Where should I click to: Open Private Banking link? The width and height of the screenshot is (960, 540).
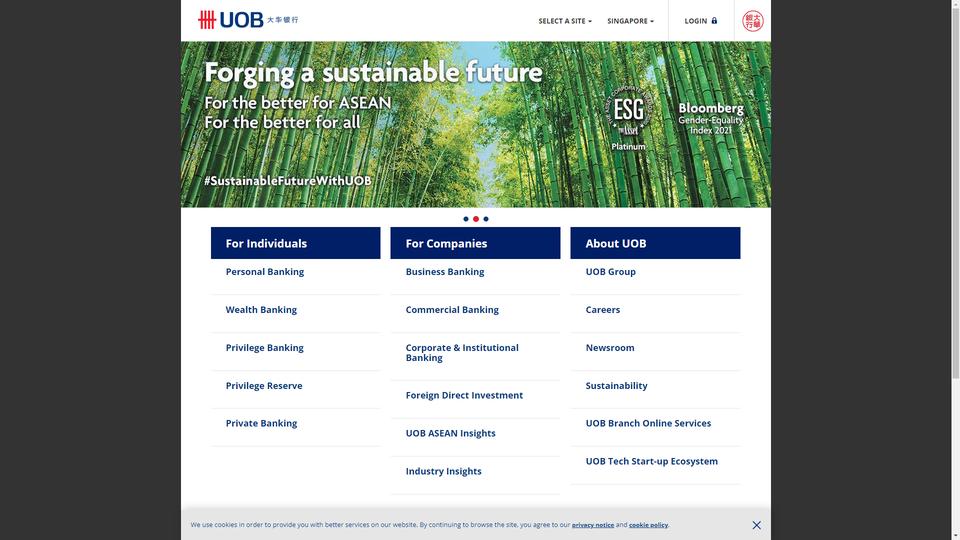pyautogui.click(x=261, y=423)
